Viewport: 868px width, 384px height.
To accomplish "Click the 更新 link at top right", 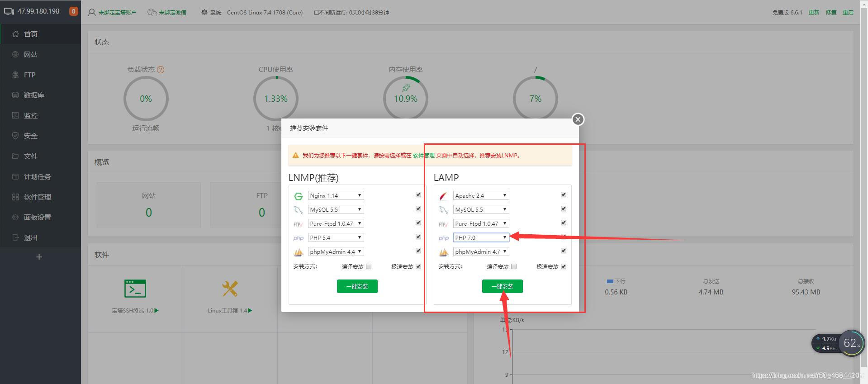I will (814, 12).
